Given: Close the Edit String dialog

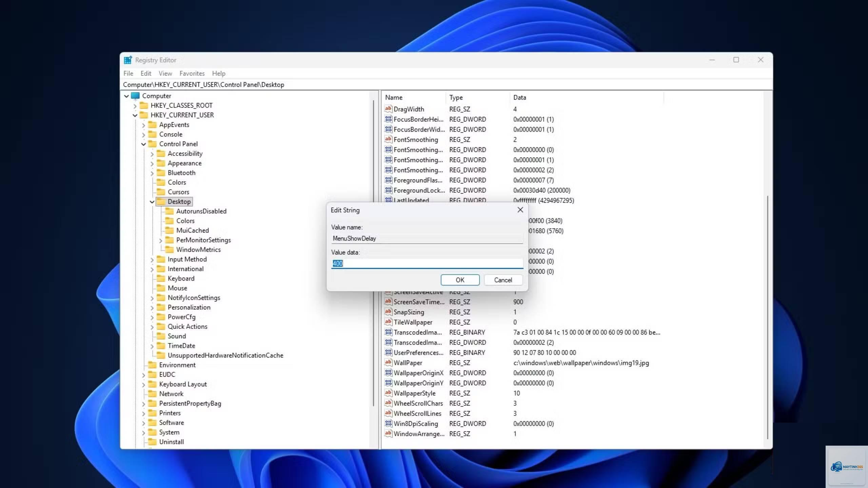Looking at the screenshot, I should [x=520, y=210].
